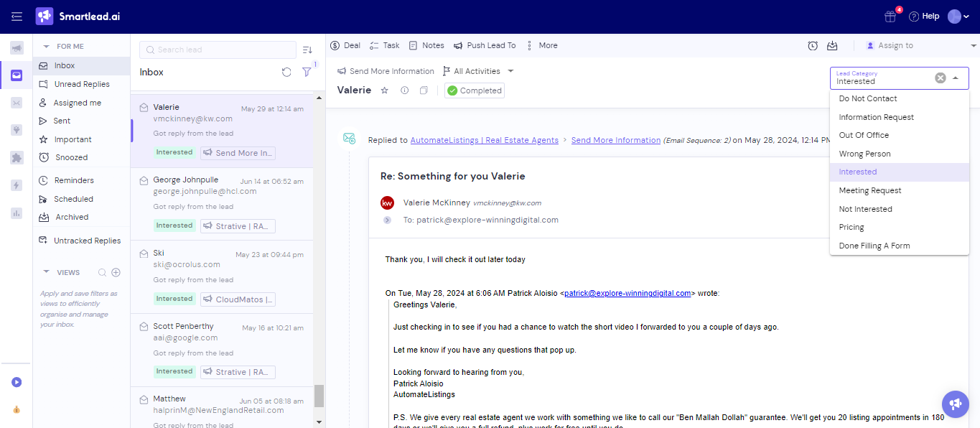Open the integrations puzzle icon in left rail
980x428 pixels.
[17, 157]
